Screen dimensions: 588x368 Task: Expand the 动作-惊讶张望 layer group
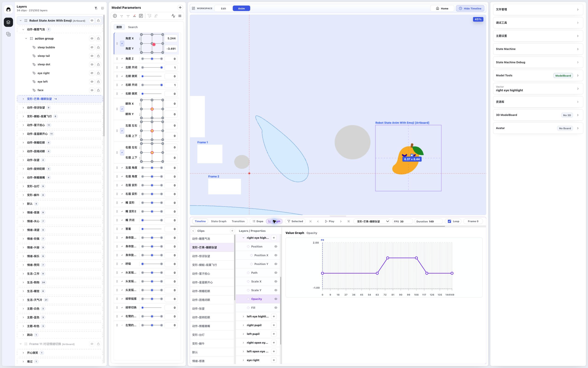pyautogui.click(x=23, y=108)
